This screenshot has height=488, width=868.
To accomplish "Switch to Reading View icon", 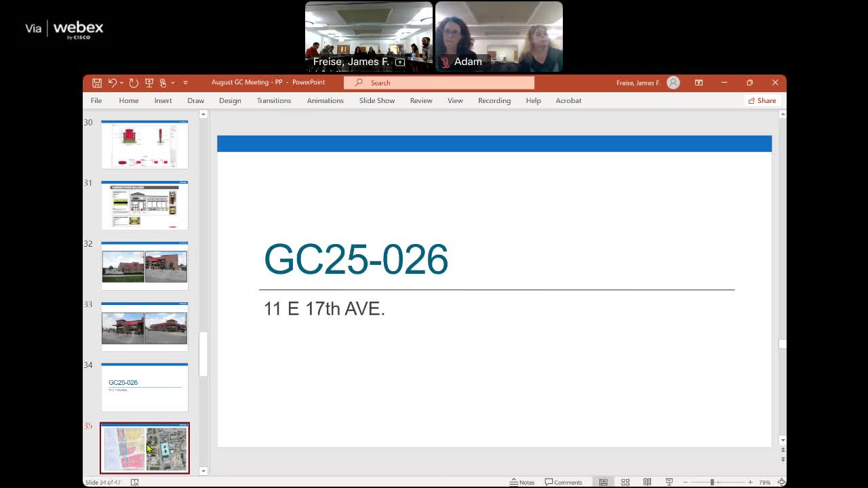I will [x=647, y=482].
